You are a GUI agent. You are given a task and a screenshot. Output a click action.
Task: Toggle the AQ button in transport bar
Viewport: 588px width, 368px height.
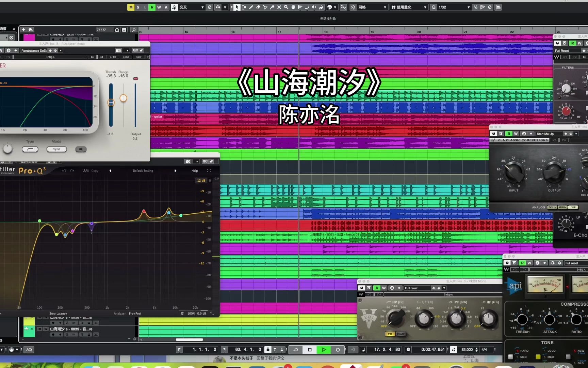coord(29,350)
